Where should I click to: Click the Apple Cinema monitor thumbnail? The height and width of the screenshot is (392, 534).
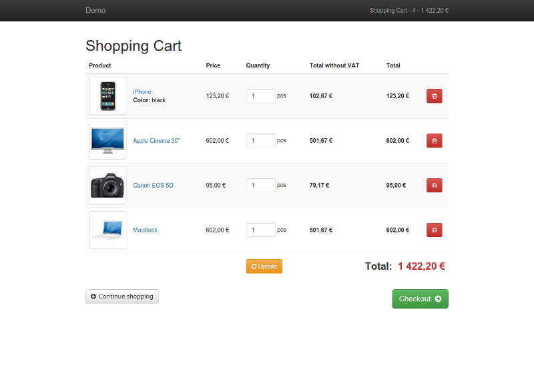[107, 141]
